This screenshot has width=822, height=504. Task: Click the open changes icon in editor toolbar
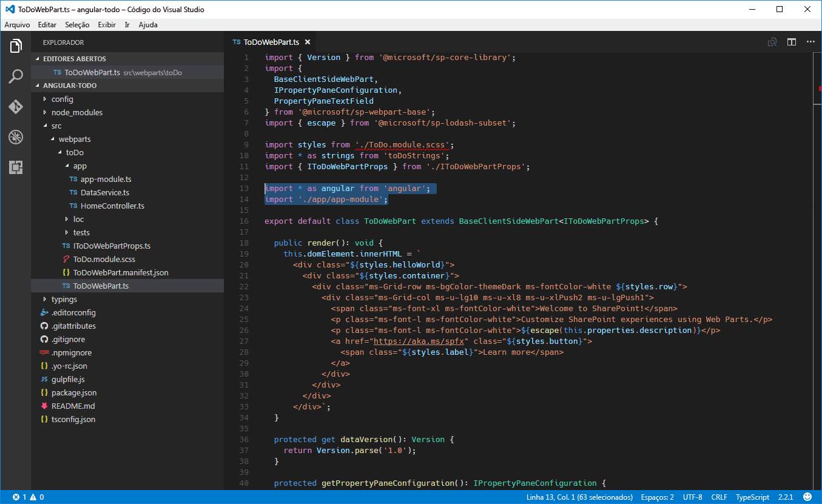[772, 42]
